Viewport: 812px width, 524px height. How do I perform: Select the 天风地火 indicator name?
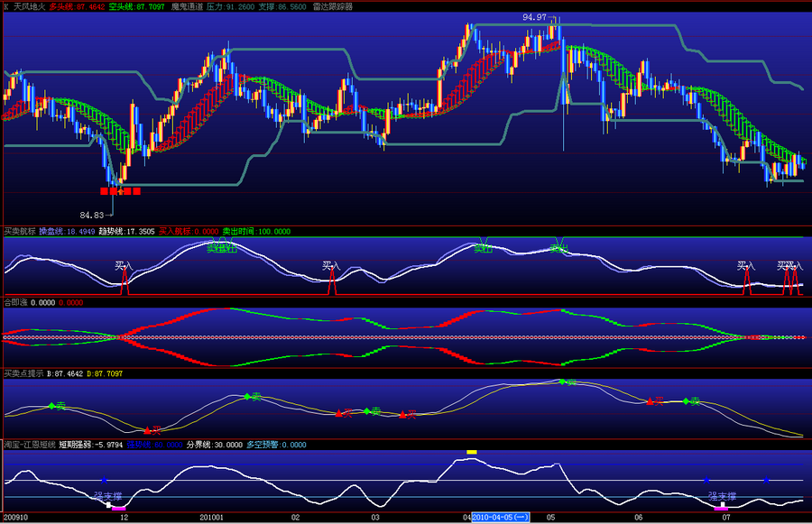(30, 6)
